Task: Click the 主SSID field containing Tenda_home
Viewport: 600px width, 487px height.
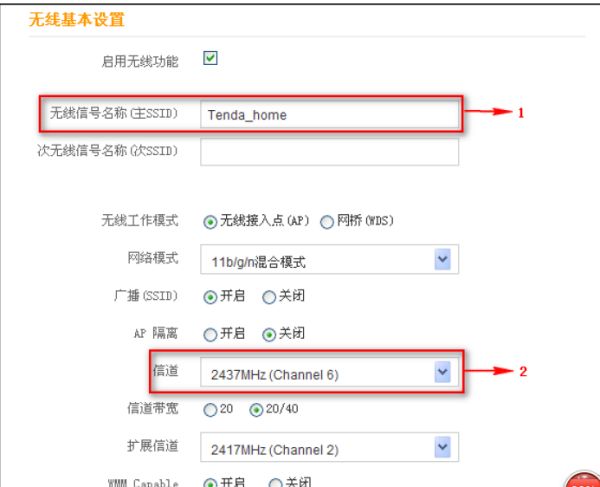Action: (329, 114)
